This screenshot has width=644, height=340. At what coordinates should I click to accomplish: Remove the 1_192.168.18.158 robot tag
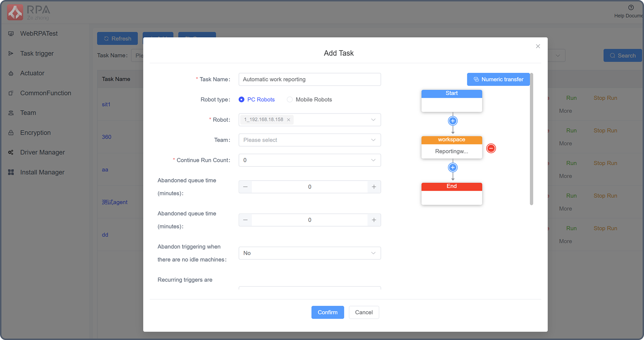(289, 120)
